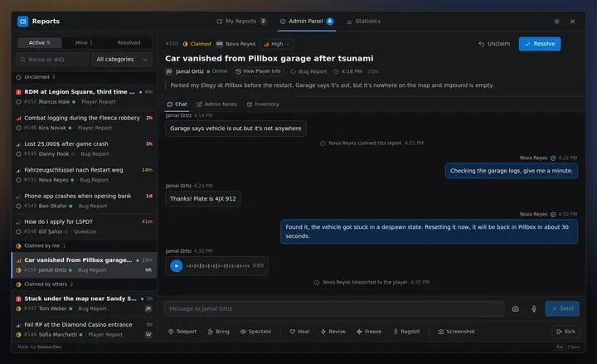Ragdoll the player

coord(406,332)
